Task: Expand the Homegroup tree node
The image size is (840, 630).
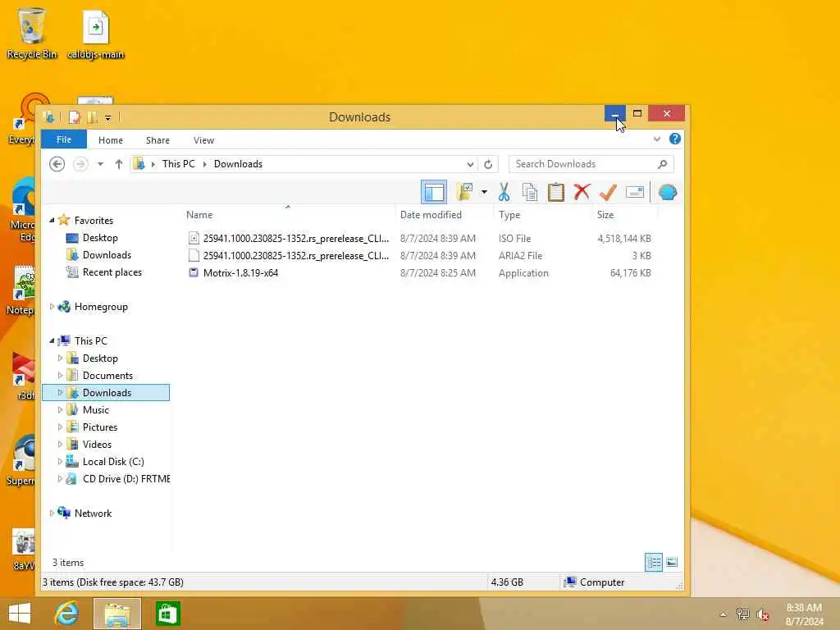Action: tap(52, 307)
